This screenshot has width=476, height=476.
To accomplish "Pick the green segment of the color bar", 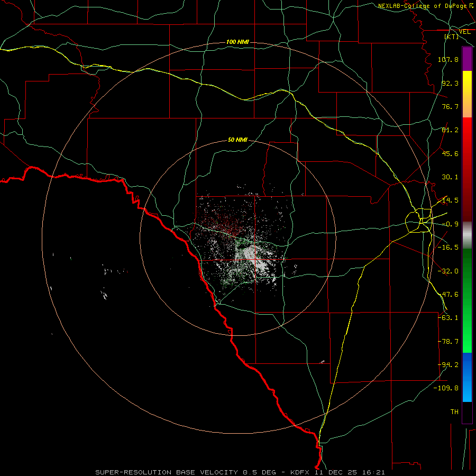I will click(467, 300).
